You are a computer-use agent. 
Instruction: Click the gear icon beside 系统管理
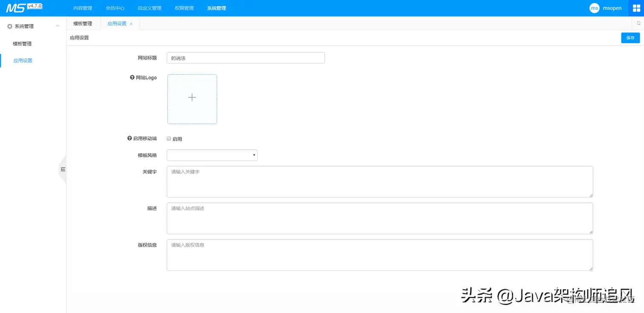[x=9, y=26]
